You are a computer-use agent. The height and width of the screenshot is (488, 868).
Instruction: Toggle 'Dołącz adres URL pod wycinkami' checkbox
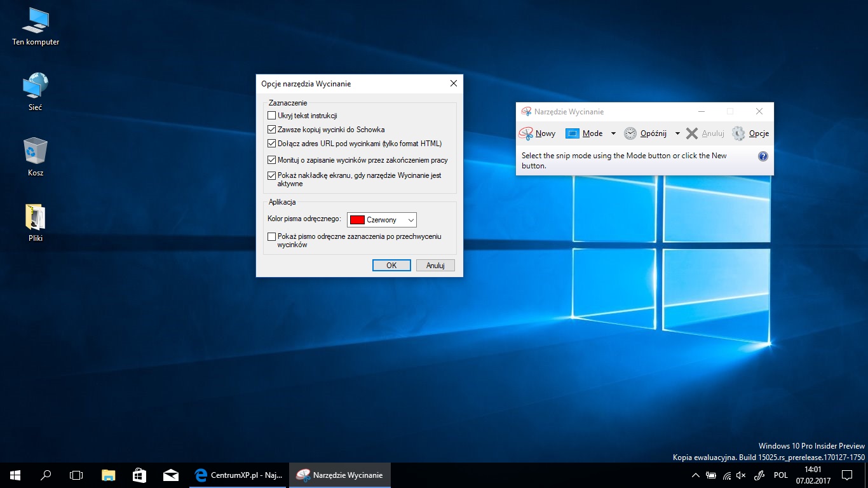(272, 144)
